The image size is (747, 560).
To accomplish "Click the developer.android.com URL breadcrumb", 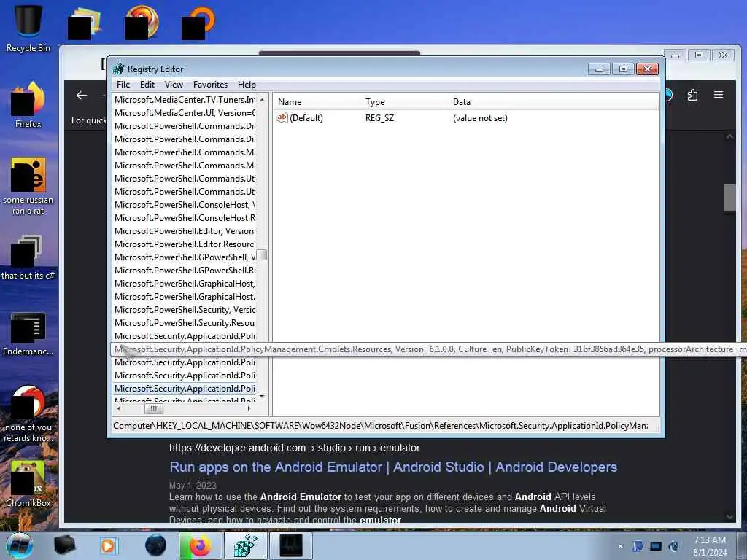I will (x=295, y=448).
